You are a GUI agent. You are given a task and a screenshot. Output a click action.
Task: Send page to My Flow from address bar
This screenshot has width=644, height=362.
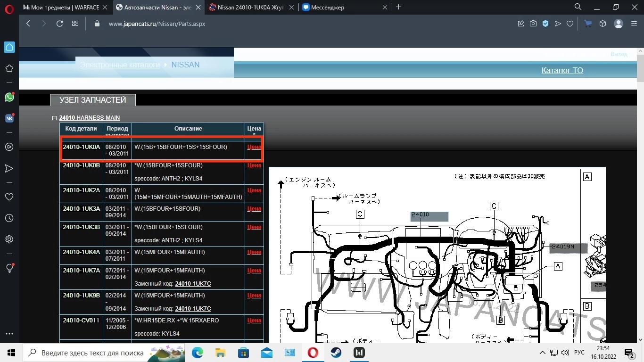[x=558, y=24]
